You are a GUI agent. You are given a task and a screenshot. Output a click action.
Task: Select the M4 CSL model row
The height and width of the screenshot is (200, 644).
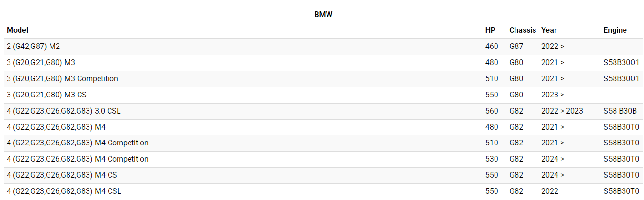click(64, 191)
